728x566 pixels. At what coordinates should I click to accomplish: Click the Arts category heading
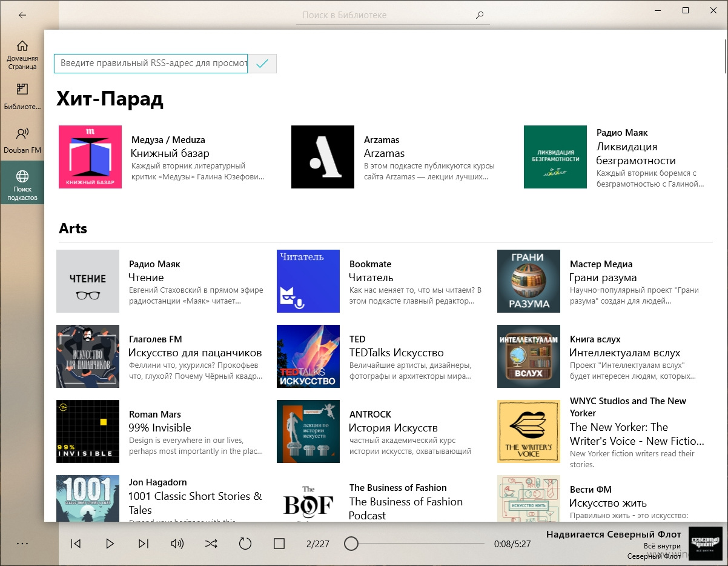tap(73, 228)
